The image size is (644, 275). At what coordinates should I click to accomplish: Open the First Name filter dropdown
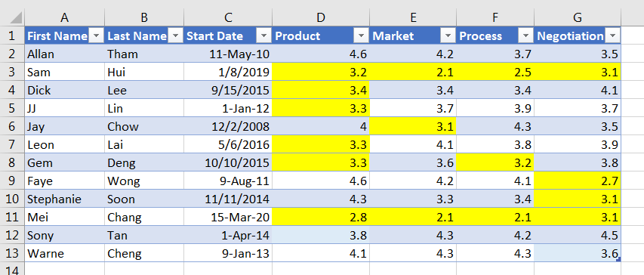point(97,36)
